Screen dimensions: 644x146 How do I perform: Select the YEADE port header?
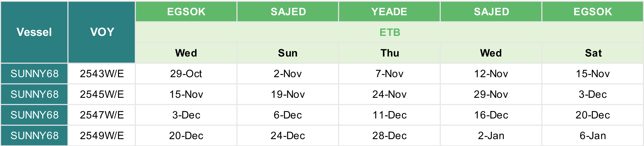click(x=389, y=12)
